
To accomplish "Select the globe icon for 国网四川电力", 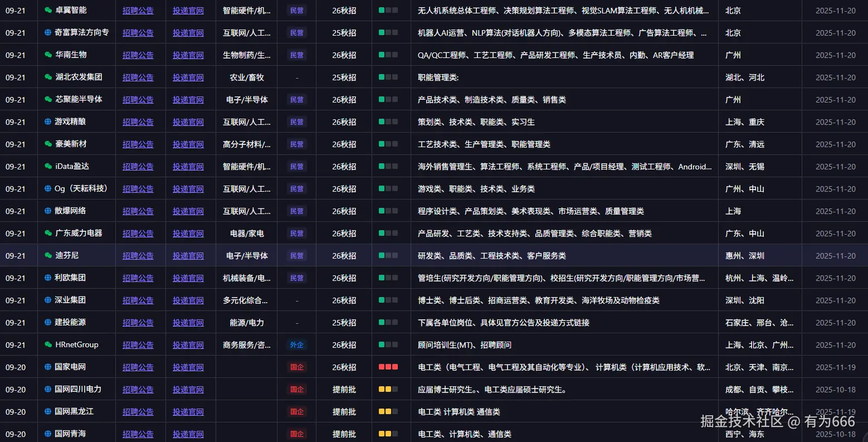I will (x=48, y=389).
